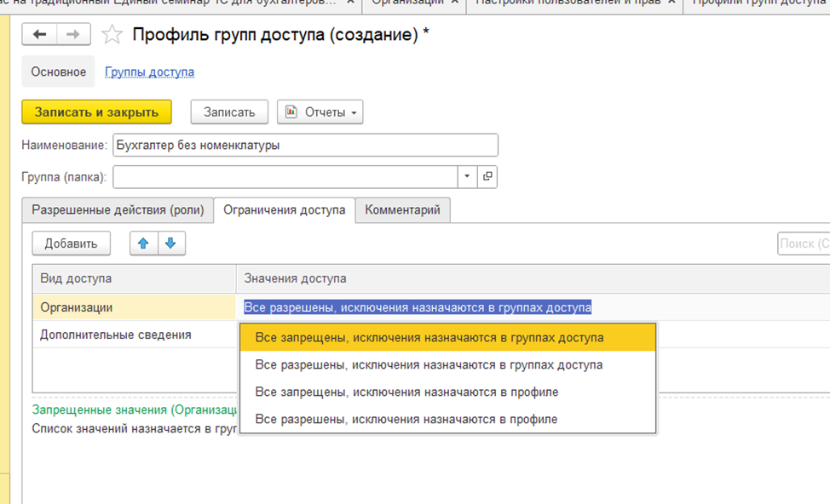Screen dimensions: 830x504
Task: Click the Добавить button
Action: tap(71, 243)
